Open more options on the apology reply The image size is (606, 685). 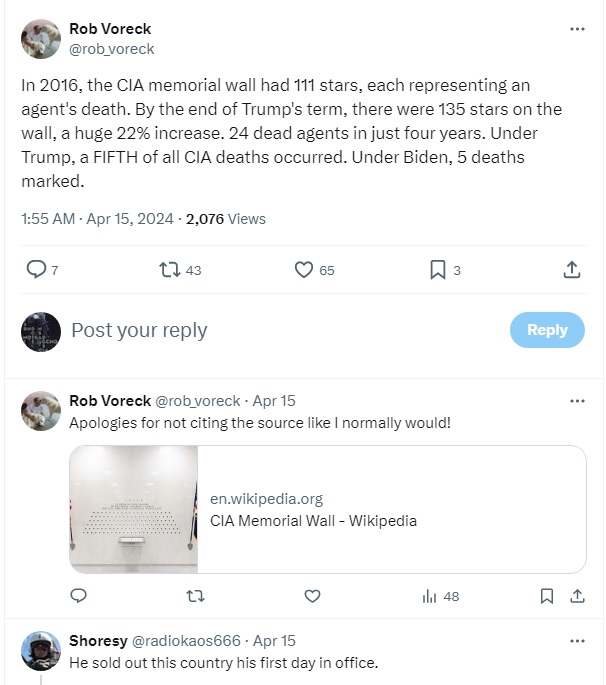pos(577,401)
